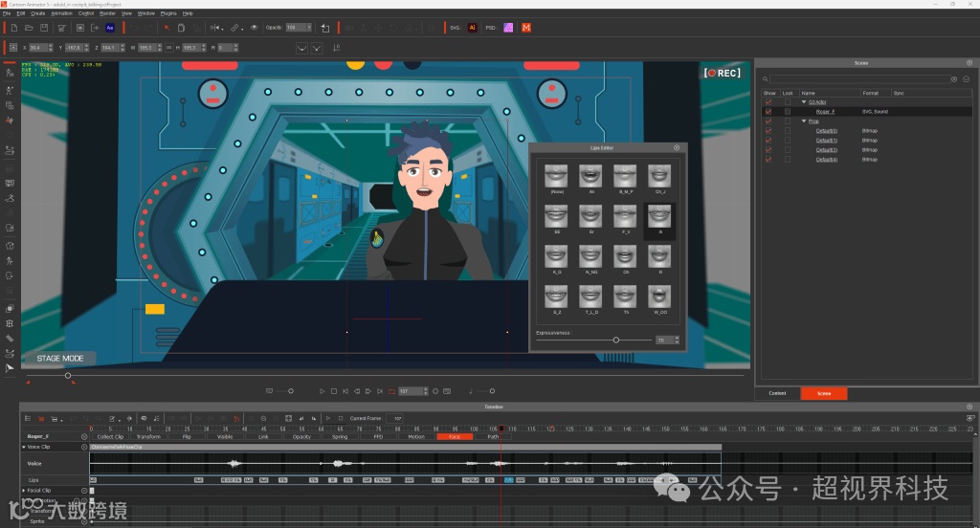The image size is (980, 528).
Task: Click the pivot grid icon before X field
Action: tap(13, 48)
